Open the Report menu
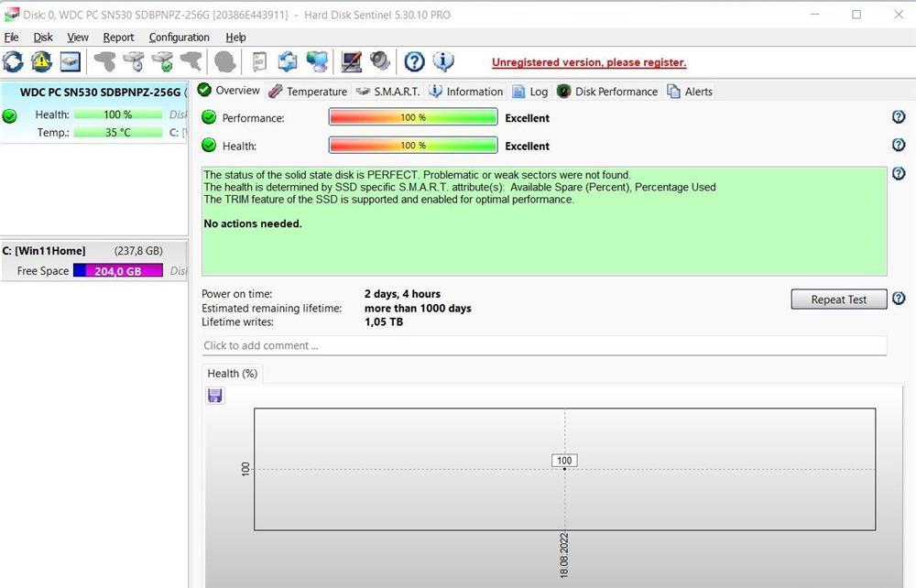The image size is (916, 588). tap(118, 38)
